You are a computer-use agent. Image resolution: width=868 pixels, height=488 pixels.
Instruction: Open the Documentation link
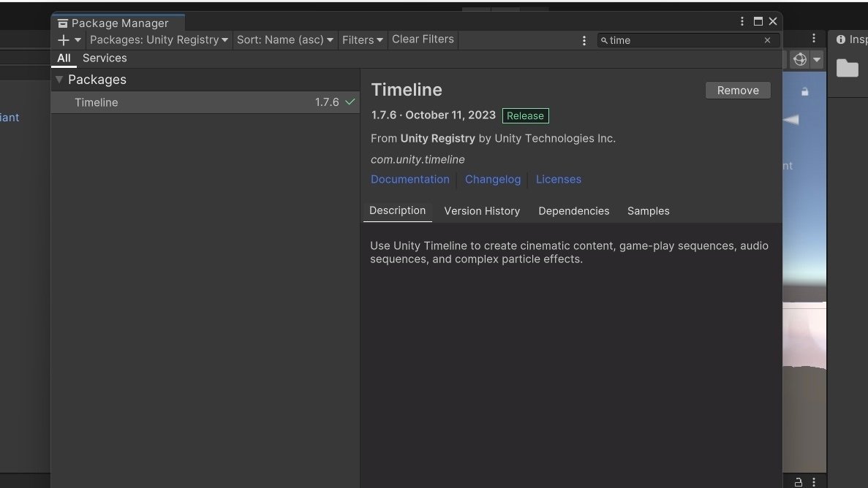tap(410, 179)
